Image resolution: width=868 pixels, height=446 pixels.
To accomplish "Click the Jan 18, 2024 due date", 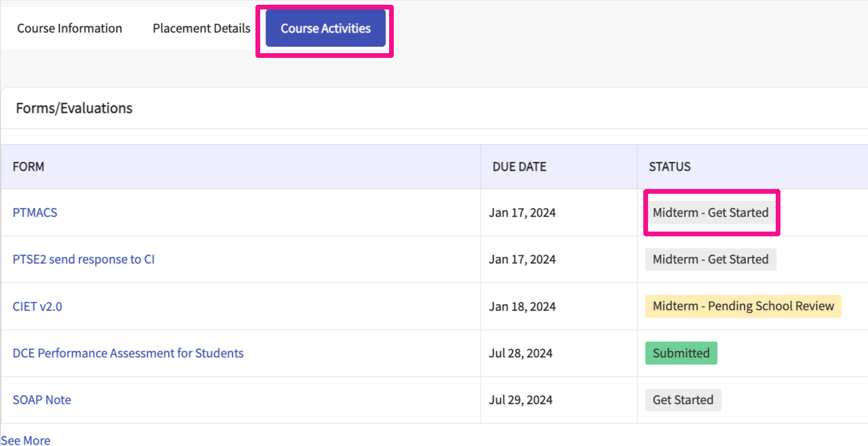I will pos(522,307).
